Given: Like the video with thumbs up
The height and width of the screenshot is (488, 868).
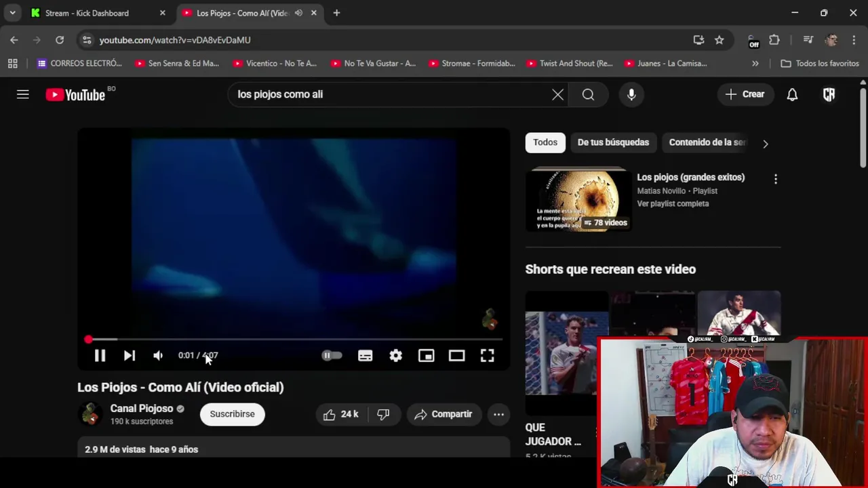Looking at the screenshot, I should click(x=341, y=414).
